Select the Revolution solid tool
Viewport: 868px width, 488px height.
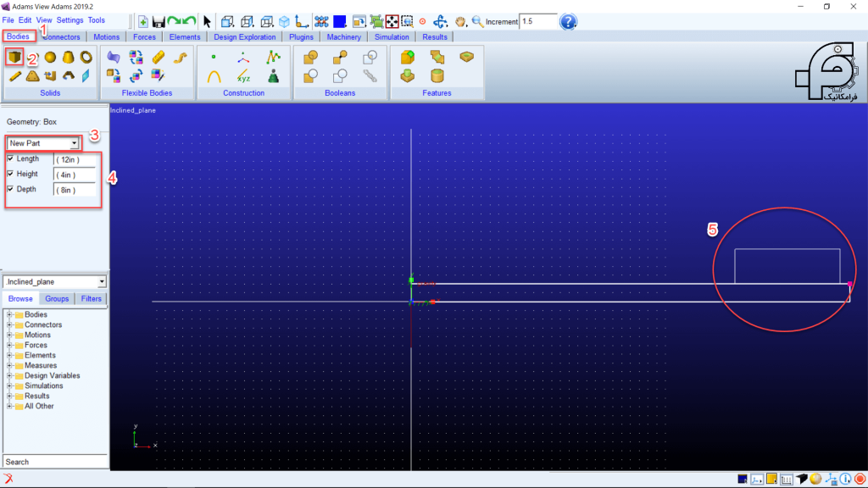click(x=68, y=75)
